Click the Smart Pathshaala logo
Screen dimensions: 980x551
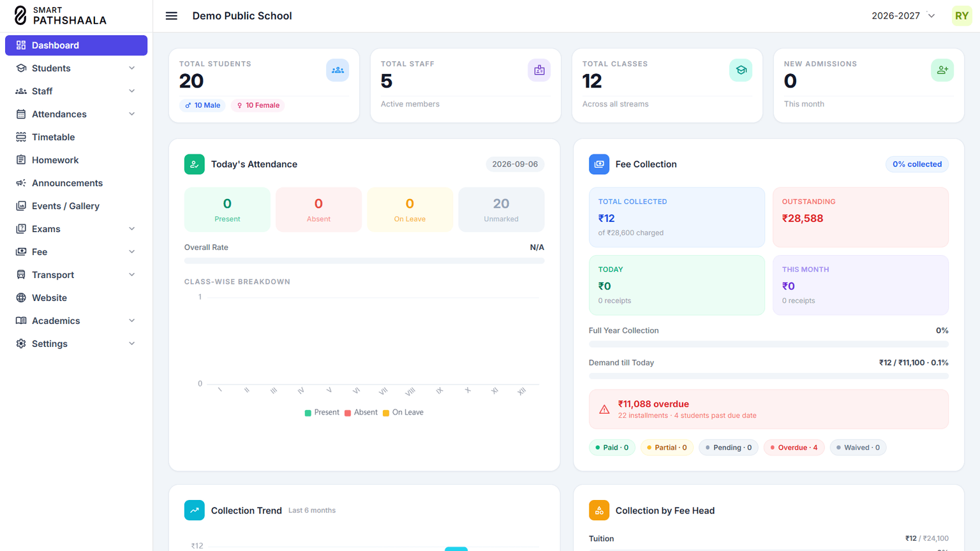pos(60,16)
